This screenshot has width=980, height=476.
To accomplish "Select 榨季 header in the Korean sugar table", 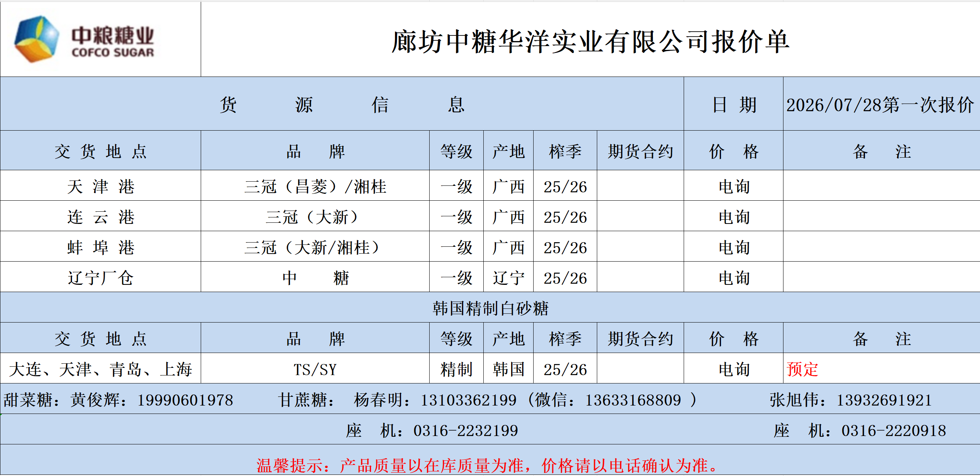I will coord(565,338).
